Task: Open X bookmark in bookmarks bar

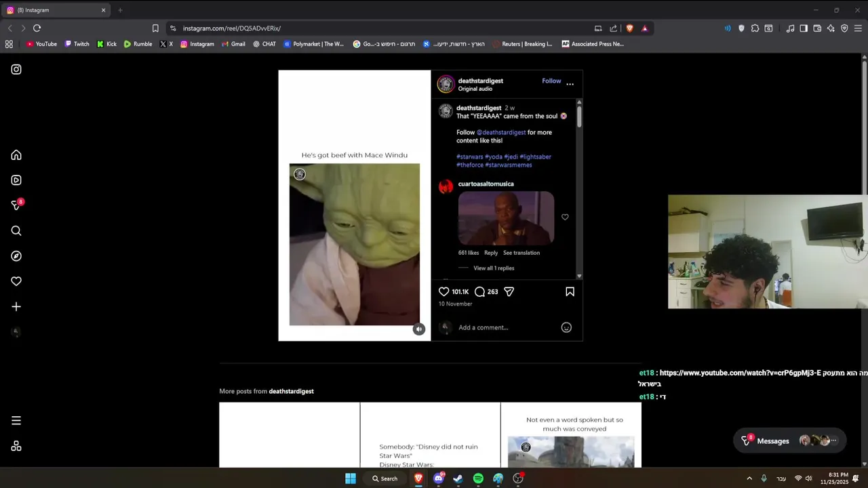Action: 166,44
